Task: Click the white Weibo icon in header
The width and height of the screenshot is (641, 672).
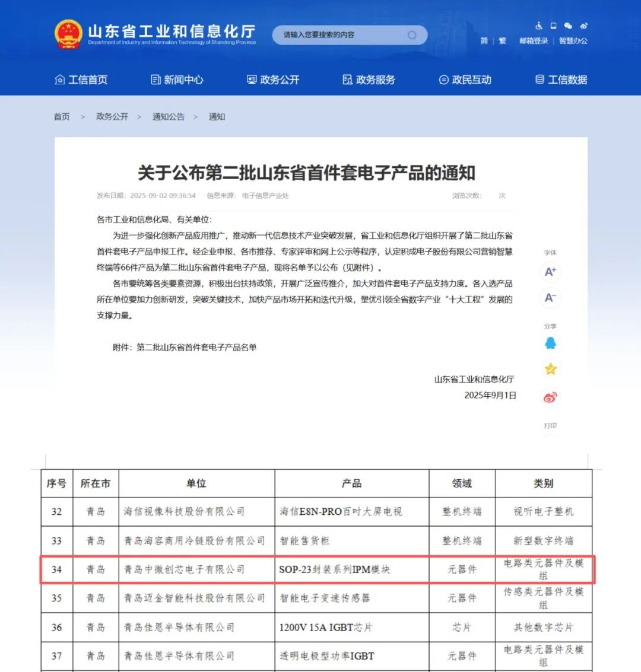Action: click(x=583, y=26)
